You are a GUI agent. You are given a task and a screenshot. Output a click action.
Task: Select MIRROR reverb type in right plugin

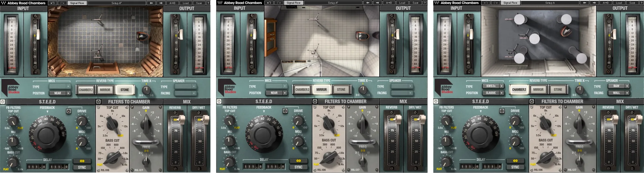[538, 90]
